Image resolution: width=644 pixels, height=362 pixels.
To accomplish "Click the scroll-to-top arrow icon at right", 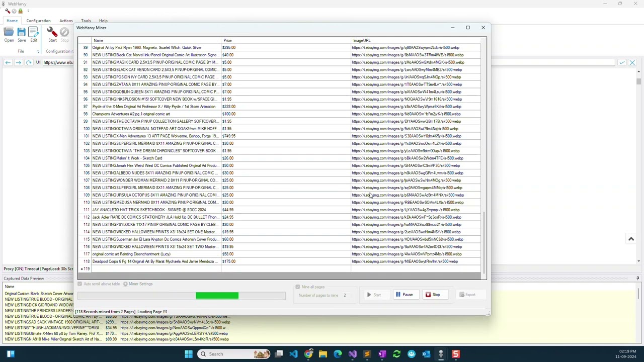I will [631, 239].
